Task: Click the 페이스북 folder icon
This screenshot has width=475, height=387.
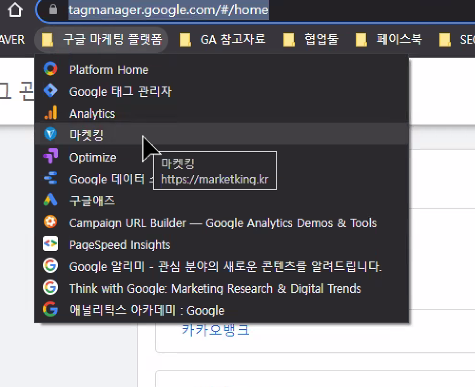Action: coord(361,40)
